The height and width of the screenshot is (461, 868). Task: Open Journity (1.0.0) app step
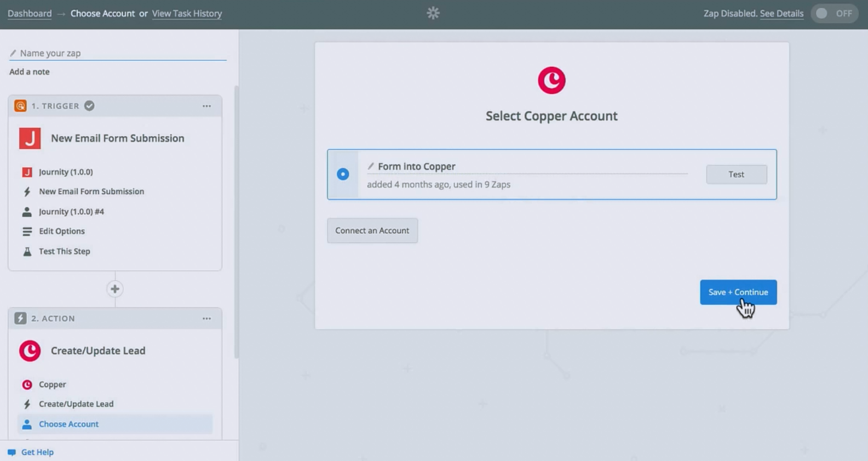pyautogui.click(x=66, y=172)
